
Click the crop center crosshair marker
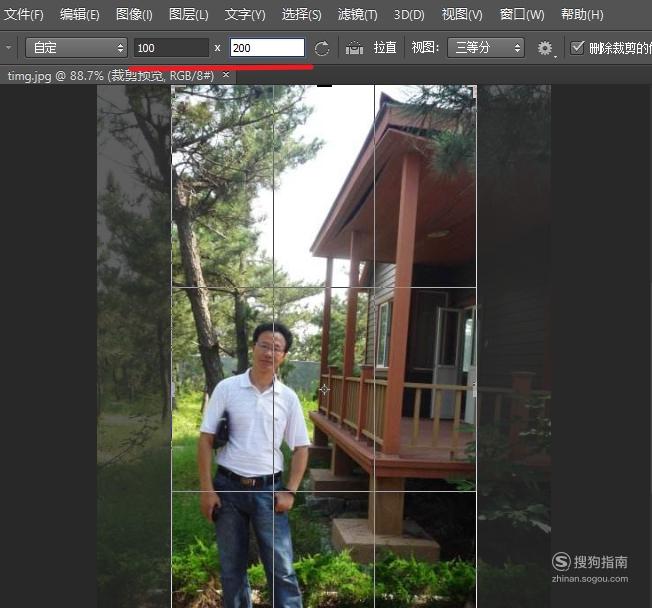pyautogui.click(x=324, y=390)
